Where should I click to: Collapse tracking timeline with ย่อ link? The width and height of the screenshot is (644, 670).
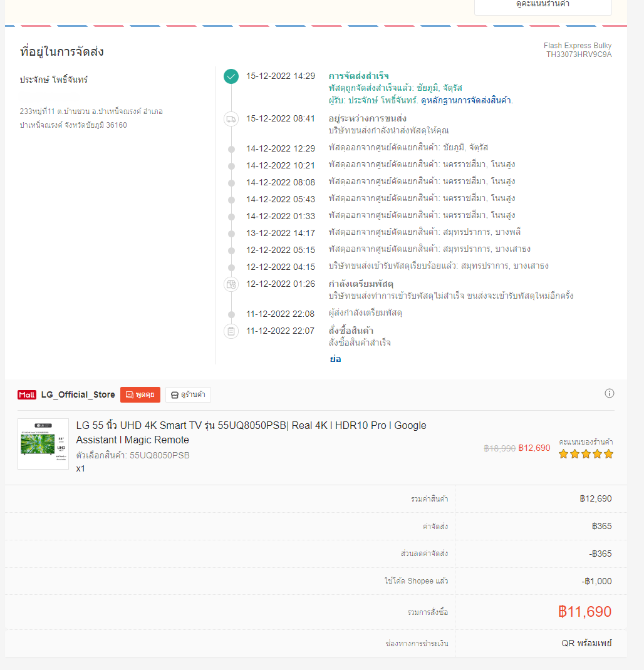335,359
